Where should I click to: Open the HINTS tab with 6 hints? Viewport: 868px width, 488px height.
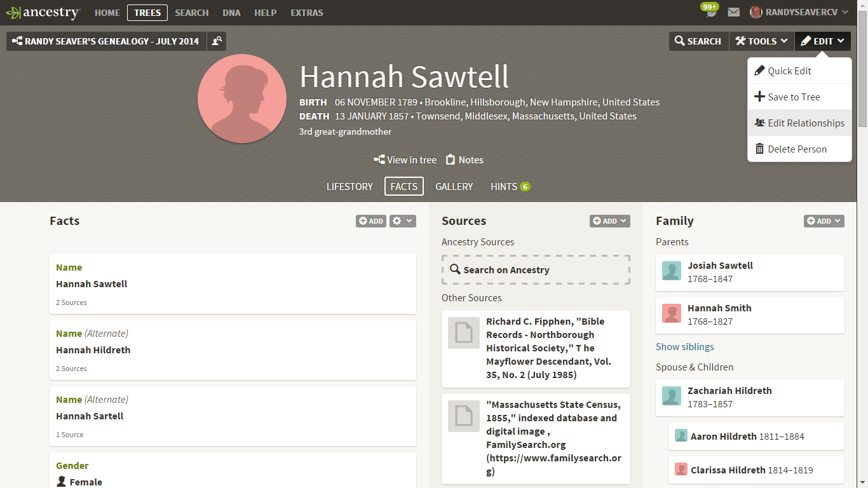[x=510, y=186]
